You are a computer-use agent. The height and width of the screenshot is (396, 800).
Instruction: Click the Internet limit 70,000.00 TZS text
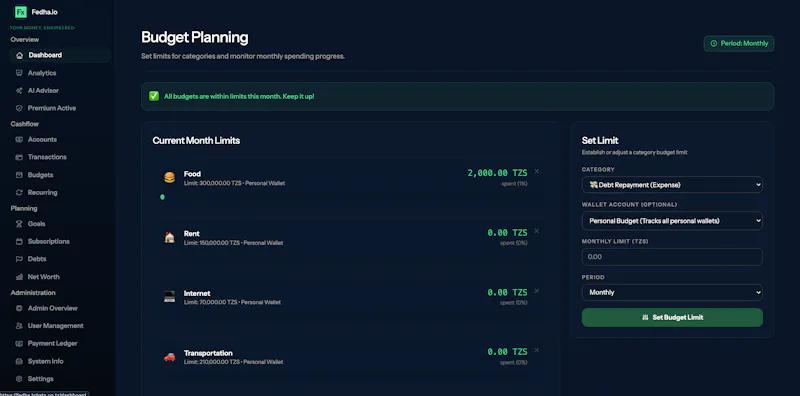coord(211,303)
